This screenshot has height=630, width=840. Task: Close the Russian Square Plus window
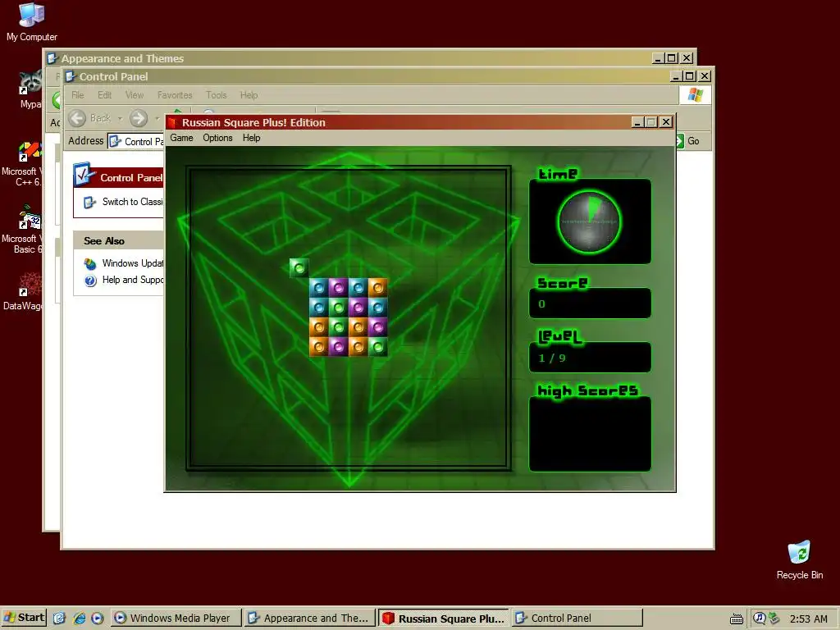point(666,122)
